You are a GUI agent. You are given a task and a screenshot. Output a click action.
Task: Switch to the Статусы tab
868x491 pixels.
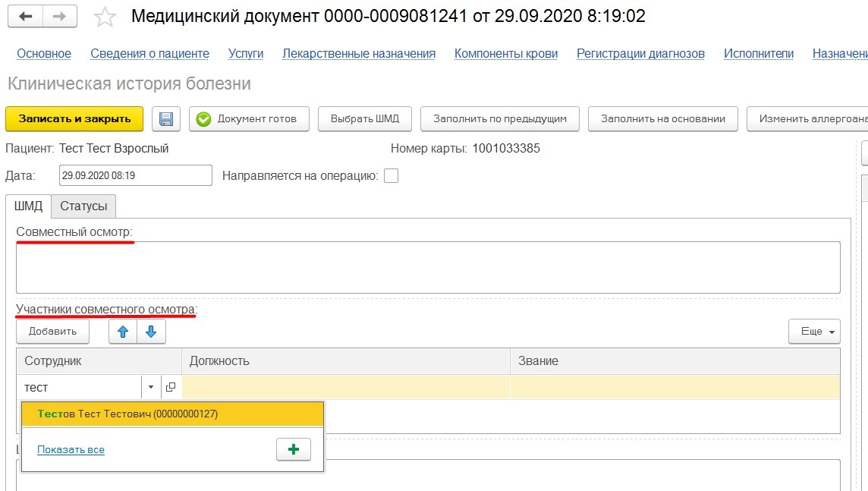coord(83,206)
